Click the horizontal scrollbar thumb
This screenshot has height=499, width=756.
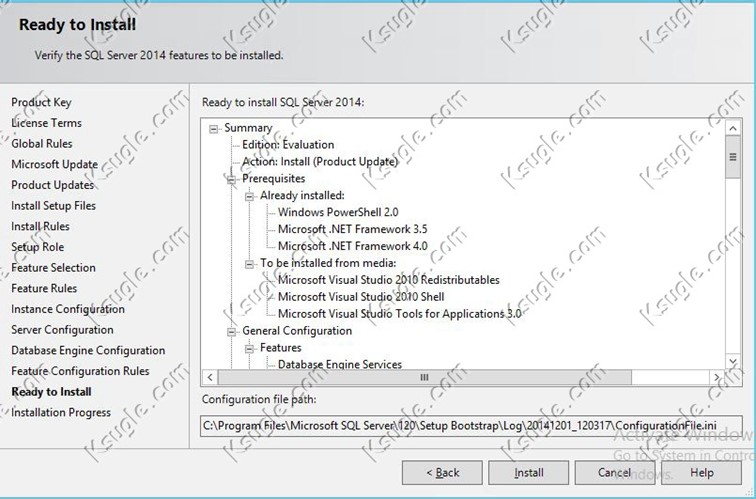click(x=424, y=377)
